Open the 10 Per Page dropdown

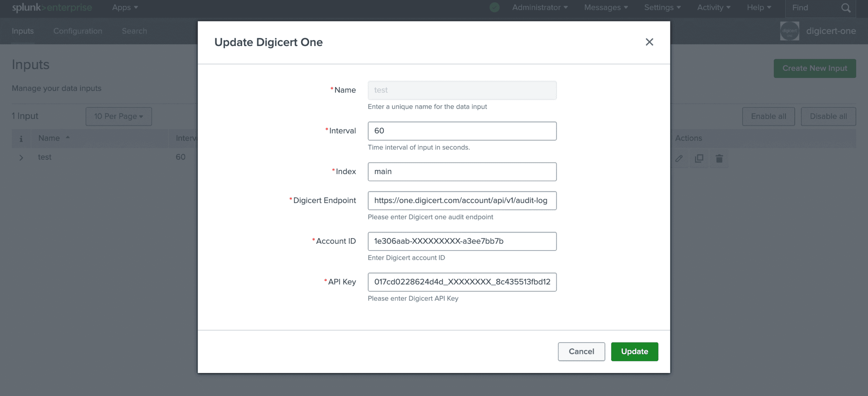[x=118, y=116]
